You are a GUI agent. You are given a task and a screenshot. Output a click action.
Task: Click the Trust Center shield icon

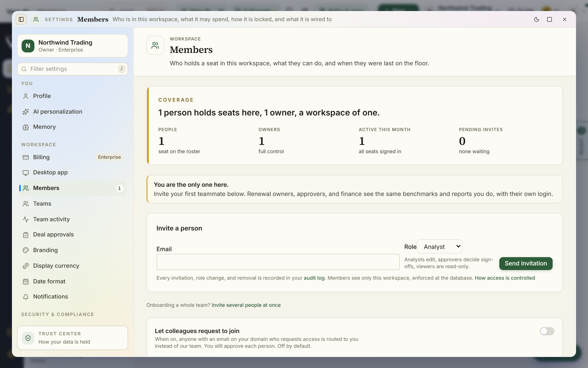coord(28,338)
